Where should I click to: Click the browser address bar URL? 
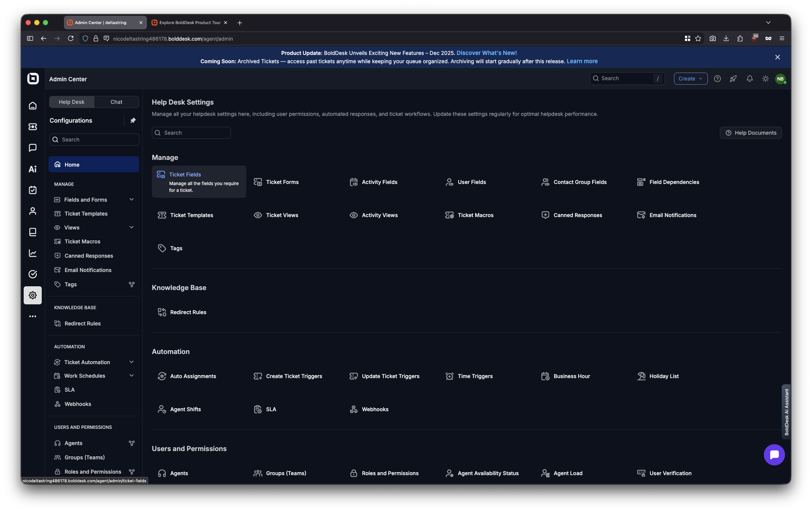tap(173, 39)
